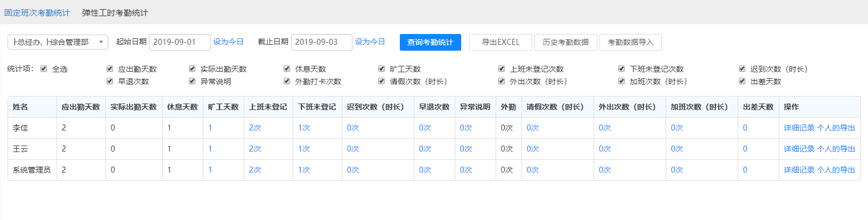Open the 弹性工时考勤统计 tab

coord(115,12)
